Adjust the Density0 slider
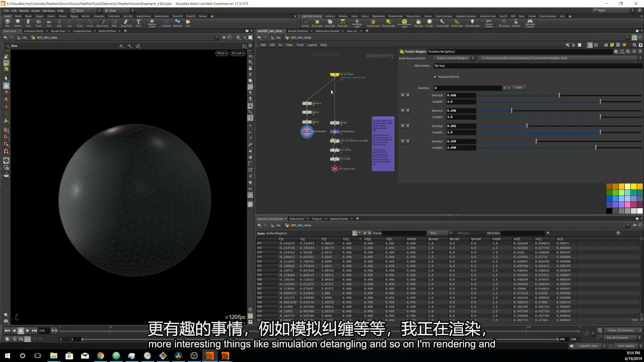The image size is (644, 362). (560, 95)
